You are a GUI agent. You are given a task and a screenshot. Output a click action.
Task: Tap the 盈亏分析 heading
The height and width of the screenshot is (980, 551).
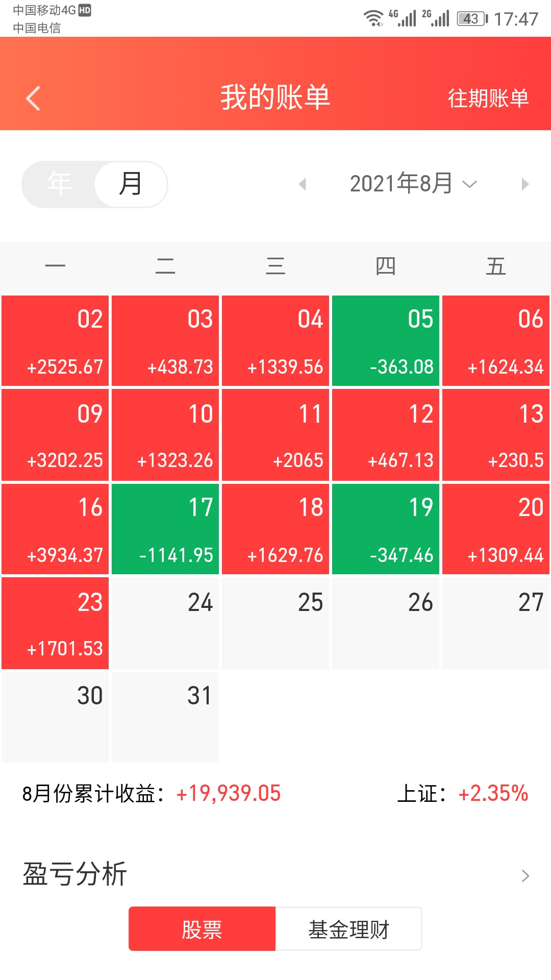pyautogui.click(x=75, y=874)
